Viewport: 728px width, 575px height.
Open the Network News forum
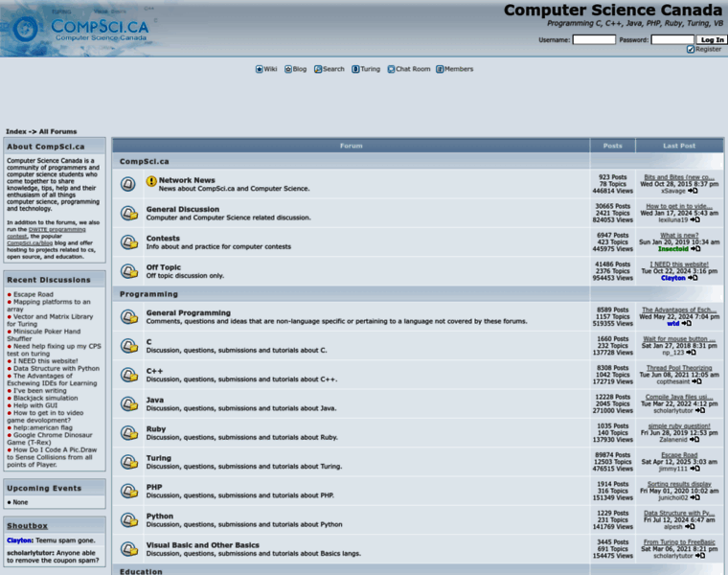pos(187,180)
